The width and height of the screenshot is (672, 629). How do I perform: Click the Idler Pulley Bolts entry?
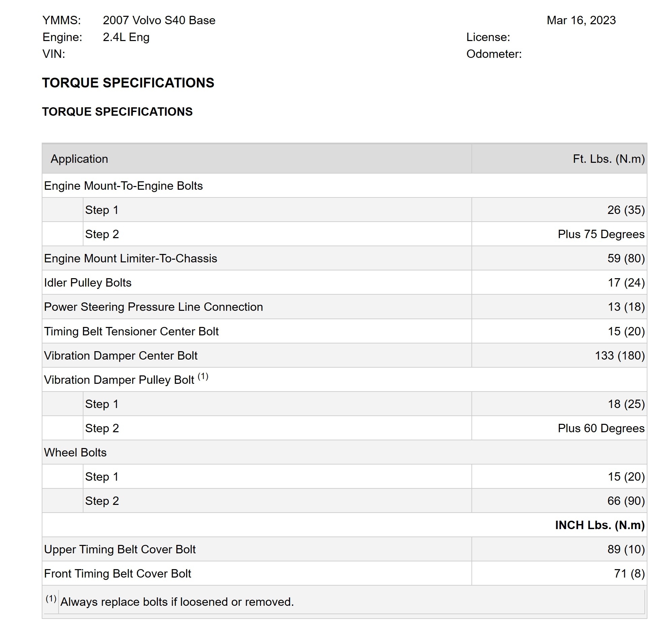pyautogui.click(x=87, y=283)
